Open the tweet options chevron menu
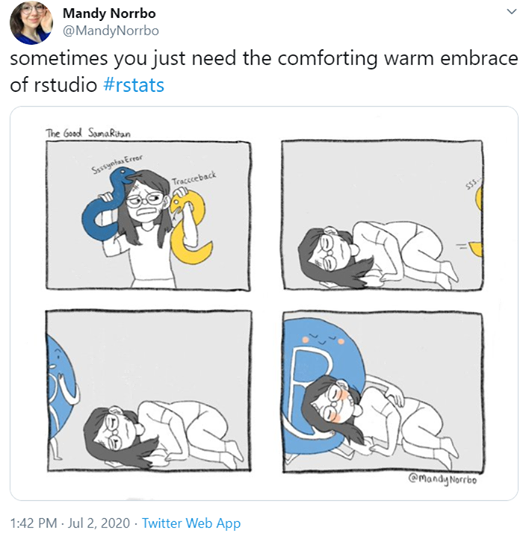Screen dimensions: 526x539 (512, 12)
